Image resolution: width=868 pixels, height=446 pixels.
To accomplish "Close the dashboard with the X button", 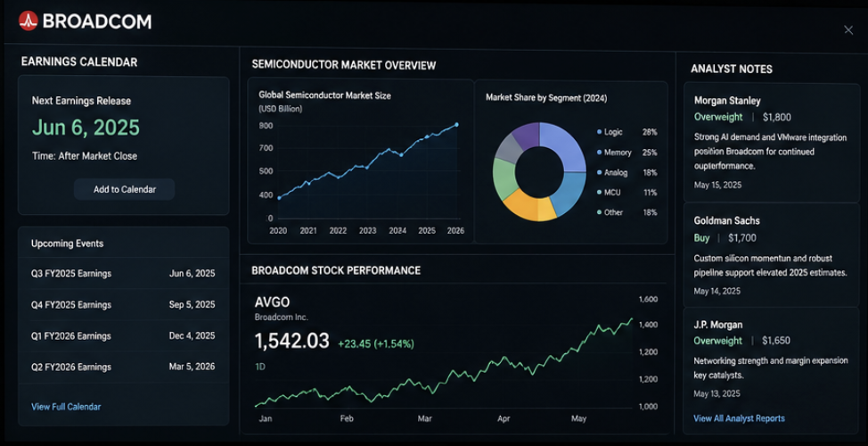I will click(x=848, y=30).
